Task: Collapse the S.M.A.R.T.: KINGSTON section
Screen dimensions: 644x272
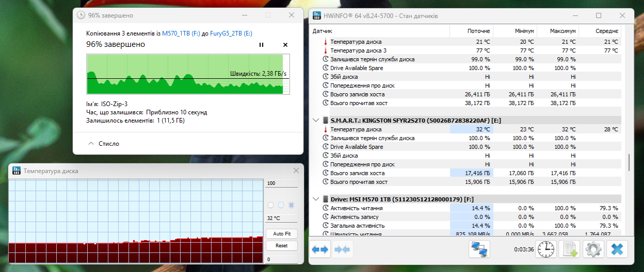Action: pos(316,120)
